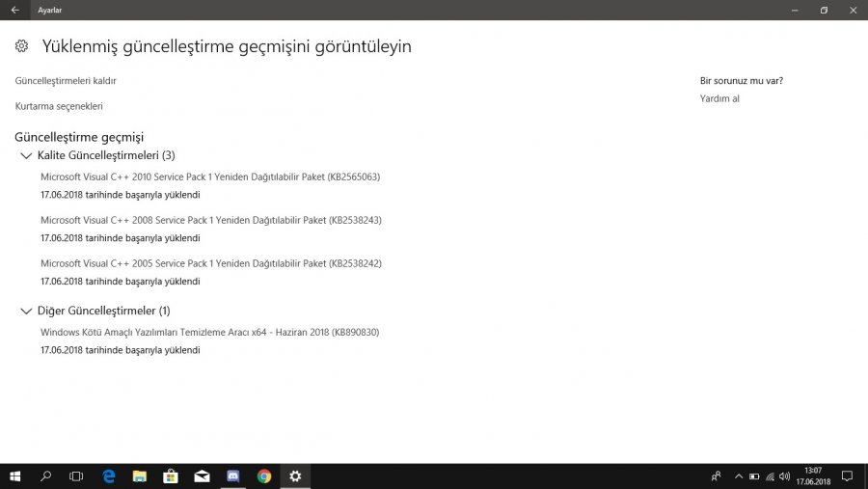The width and height of the screenshot is (868, 489).
Task: Restore down the Ayarlar window
Action: click(825, 10)
